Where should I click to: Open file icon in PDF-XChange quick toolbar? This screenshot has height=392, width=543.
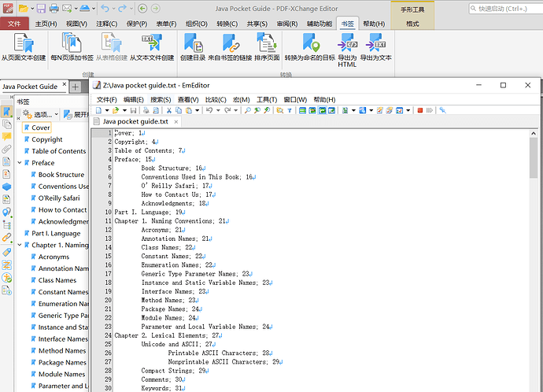pyautogui.click(x=23, y=9)
